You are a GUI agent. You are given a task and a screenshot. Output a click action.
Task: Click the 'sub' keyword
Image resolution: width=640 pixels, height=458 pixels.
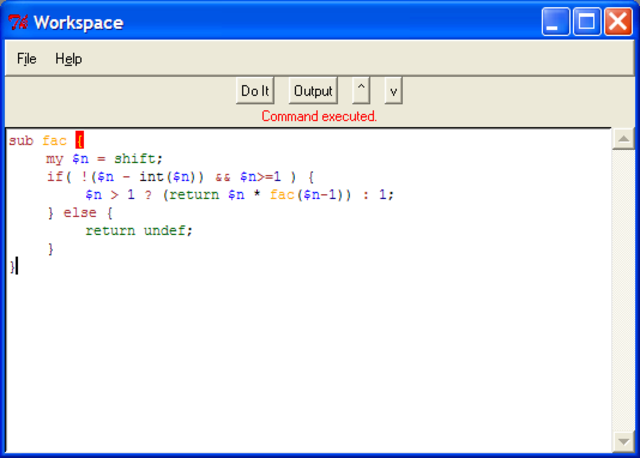click(x=21, y=141)
